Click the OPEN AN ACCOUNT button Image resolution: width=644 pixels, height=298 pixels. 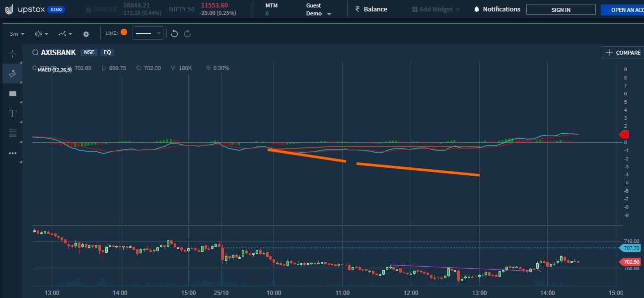622,9
